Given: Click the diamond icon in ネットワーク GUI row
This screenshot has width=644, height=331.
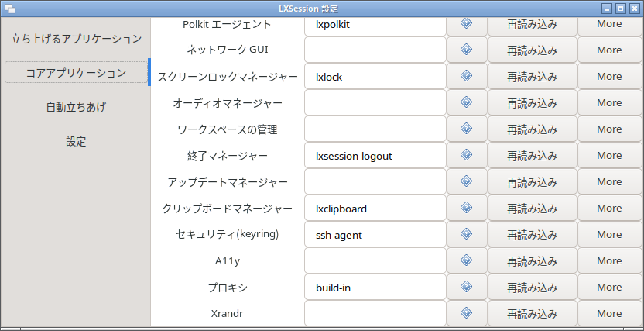Looking at the screenshot, I should pyautogui.click(x=466, y=50).
